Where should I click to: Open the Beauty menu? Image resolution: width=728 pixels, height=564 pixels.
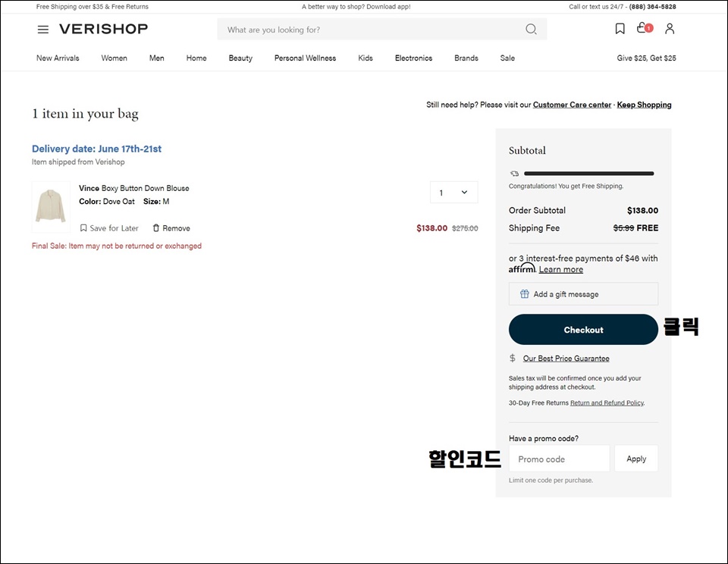coord(240,58)
